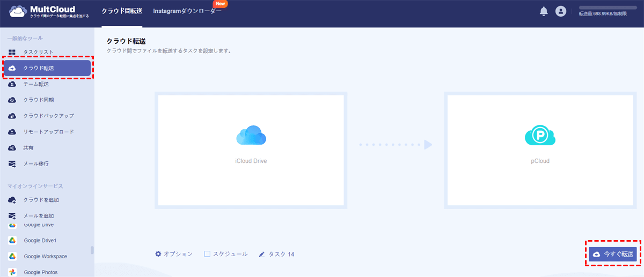
Task: Click メールを追加 link
Action: coord(38,216)
